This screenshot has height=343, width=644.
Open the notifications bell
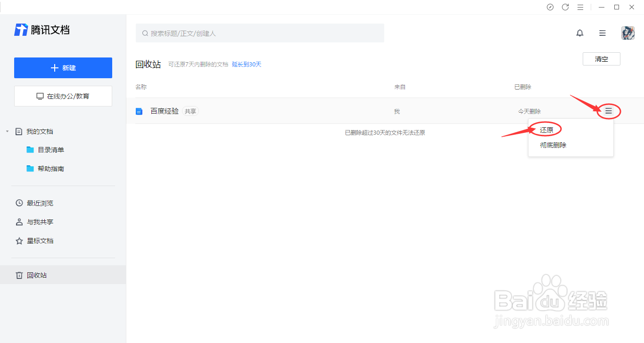pos(580,33)
